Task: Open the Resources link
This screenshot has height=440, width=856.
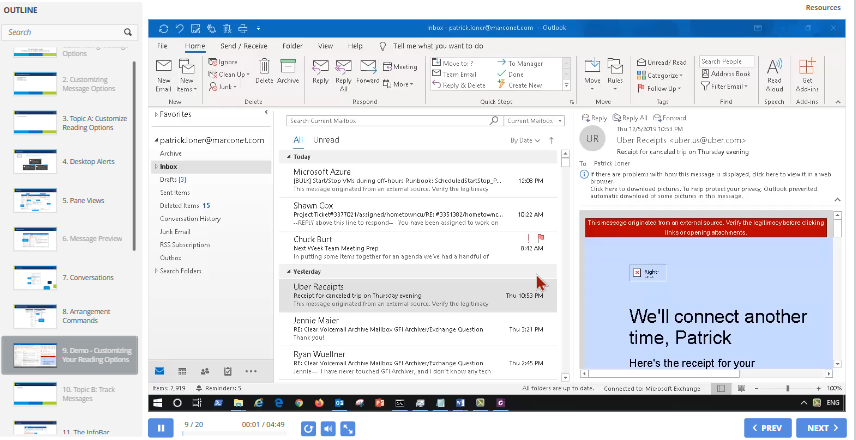Action: [823, 8]
